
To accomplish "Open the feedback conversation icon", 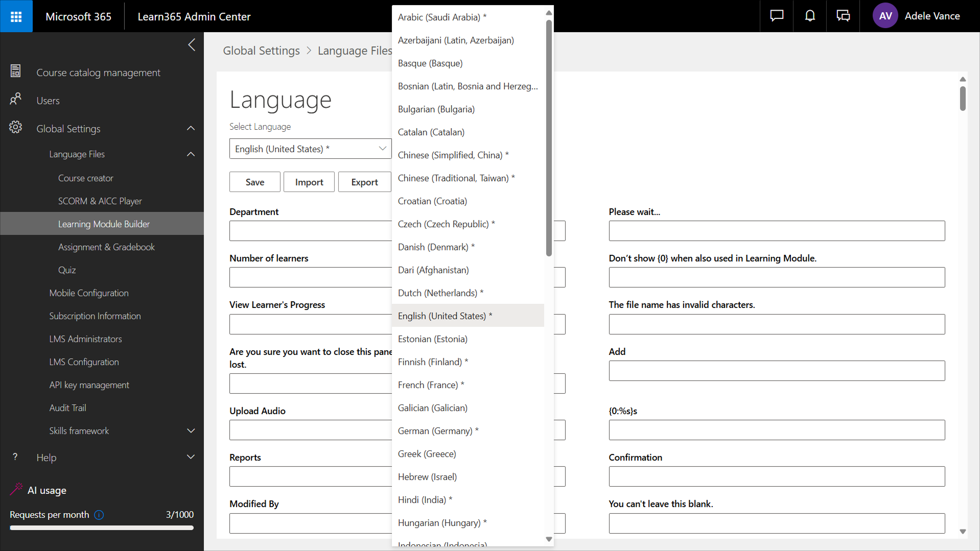I will 843,16.
